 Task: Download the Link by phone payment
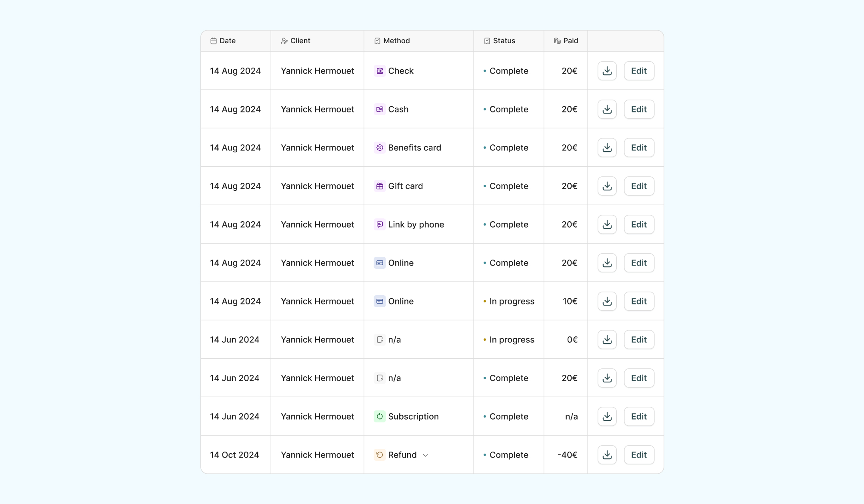click(x=607, y=224)
